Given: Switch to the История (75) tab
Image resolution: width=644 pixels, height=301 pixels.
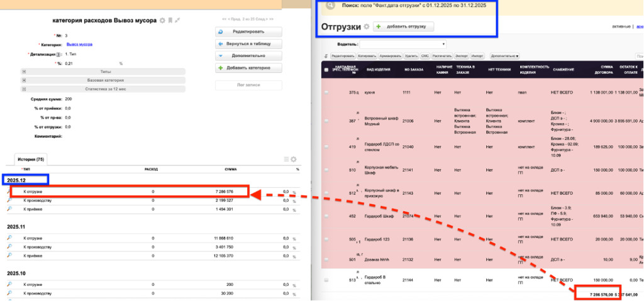Looking at the screenshot, I should (x=31, y=160).
